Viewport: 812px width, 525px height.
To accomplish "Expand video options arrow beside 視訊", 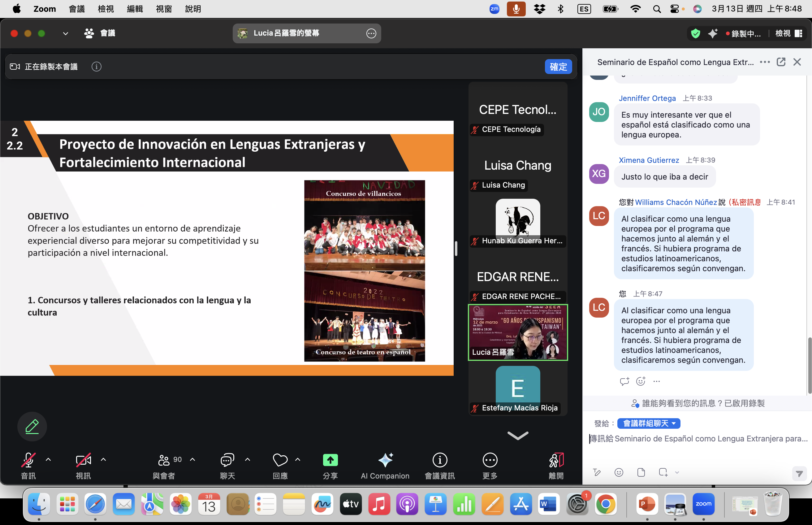I will pos(103,460).
